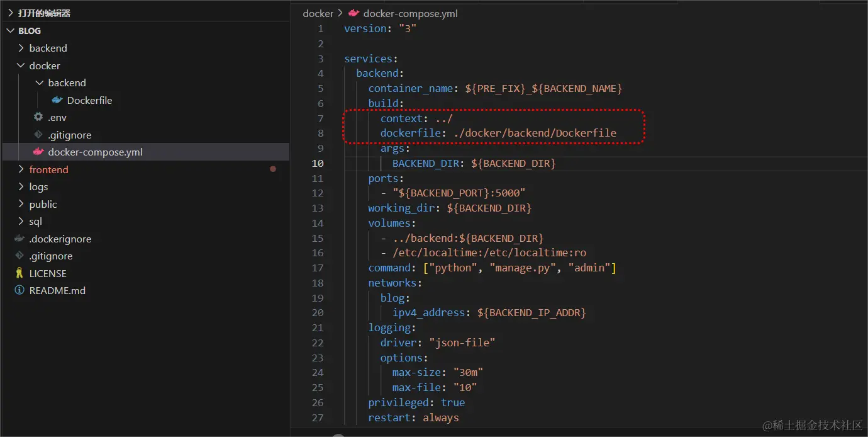The width and height of the screenshot is (868, 437).
Task: Expand the frontend folder
Action: tap(21, 169)
